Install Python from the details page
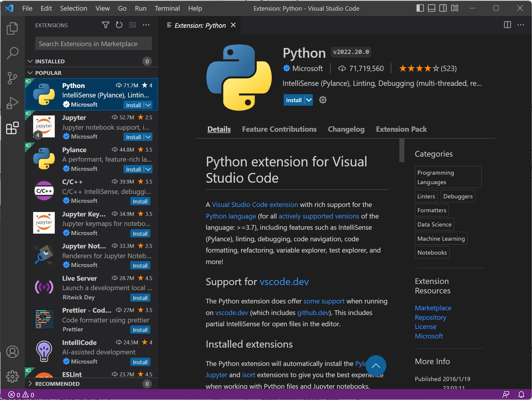 tap(294, 100)
